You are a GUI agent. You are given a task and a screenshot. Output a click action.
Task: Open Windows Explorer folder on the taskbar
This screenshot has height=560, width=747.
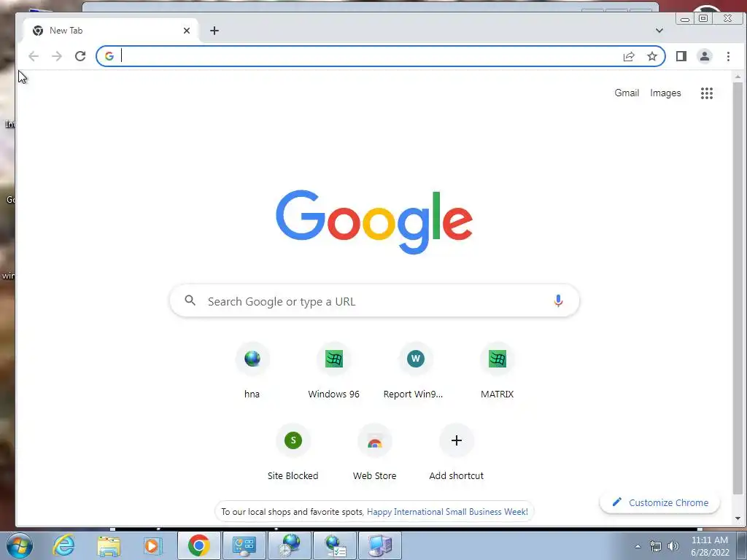coord(109,545)
